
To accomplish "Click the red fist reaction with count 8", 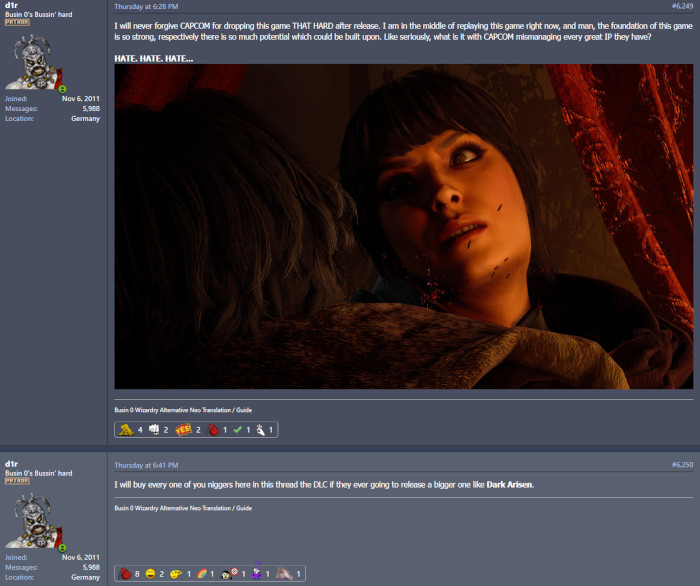I will pos(125,574).
